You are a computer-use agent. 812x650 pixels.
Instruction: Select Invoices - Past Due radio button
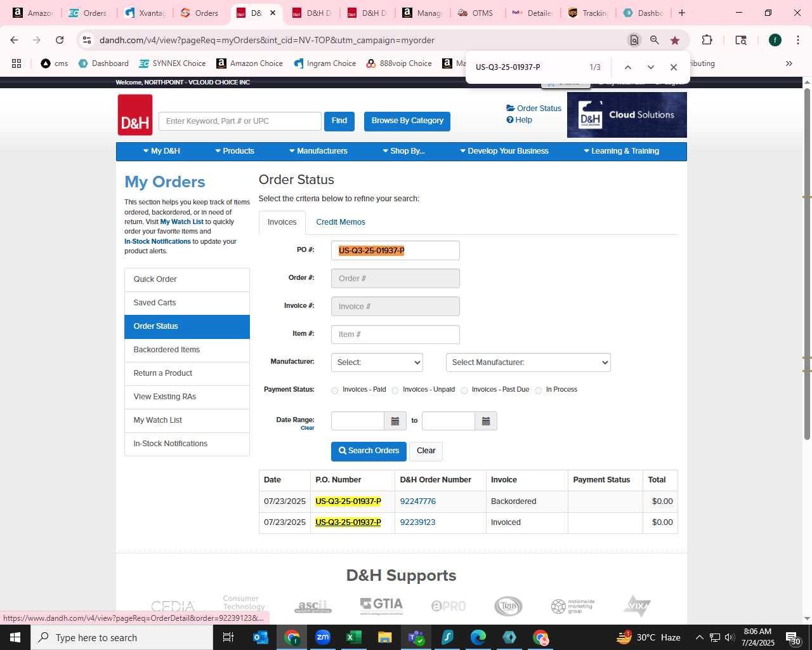click(x=464, y=390)
